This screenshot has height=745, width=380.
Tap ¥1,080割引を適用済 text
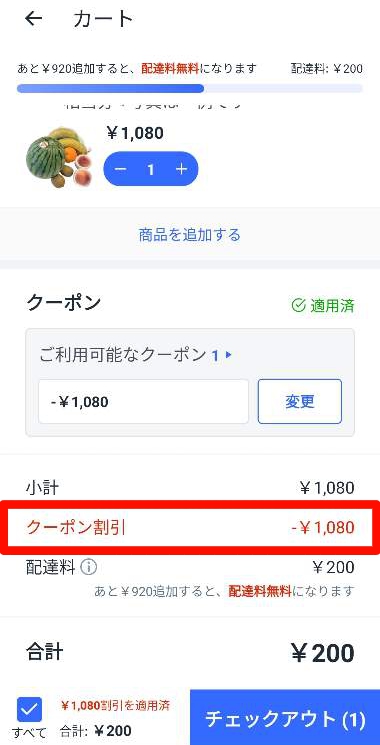pyautogui.click(x=115, y=705)
